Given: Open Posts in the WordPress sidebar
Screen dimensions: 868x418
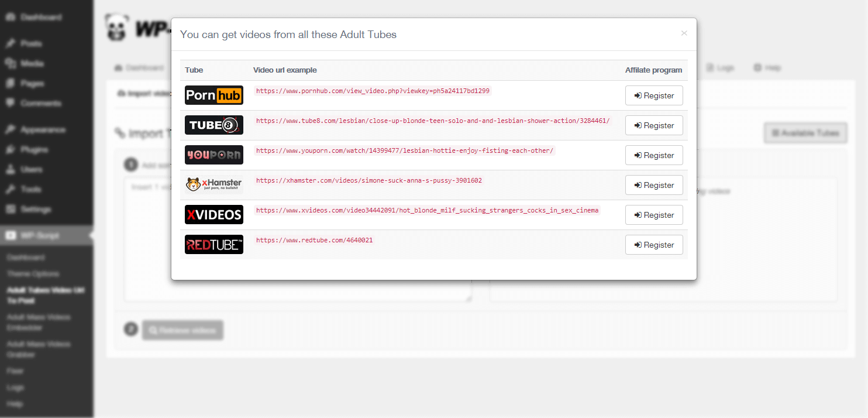Looking at the screenshot, I should (31, 43).
